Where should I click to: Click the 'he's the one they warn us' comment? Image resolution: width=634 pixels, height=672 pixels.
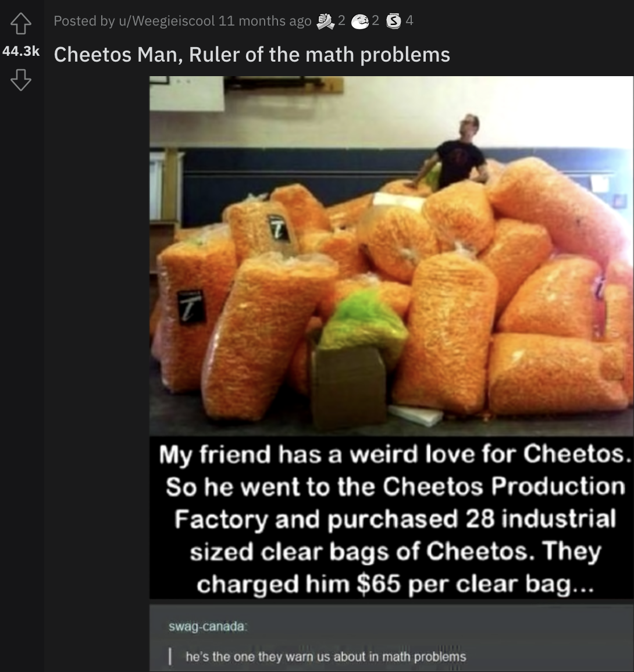326,656
